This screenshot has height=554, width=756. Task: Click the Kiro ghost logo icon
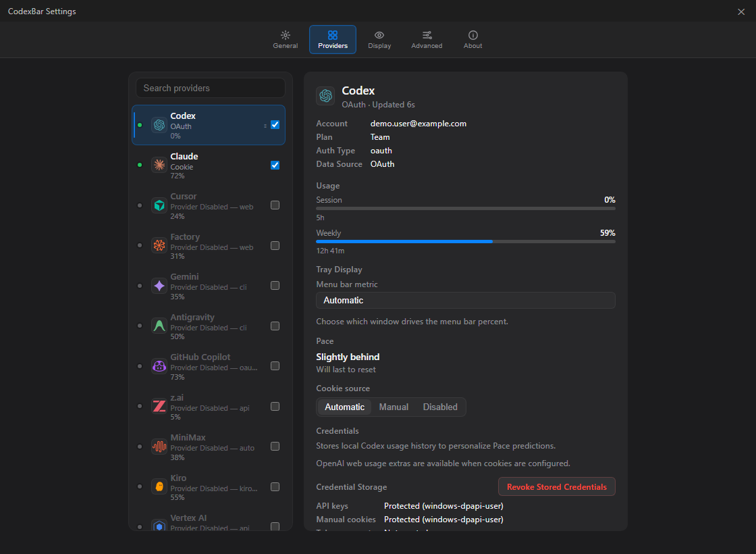pyautogui.click(x=159, y=487)
